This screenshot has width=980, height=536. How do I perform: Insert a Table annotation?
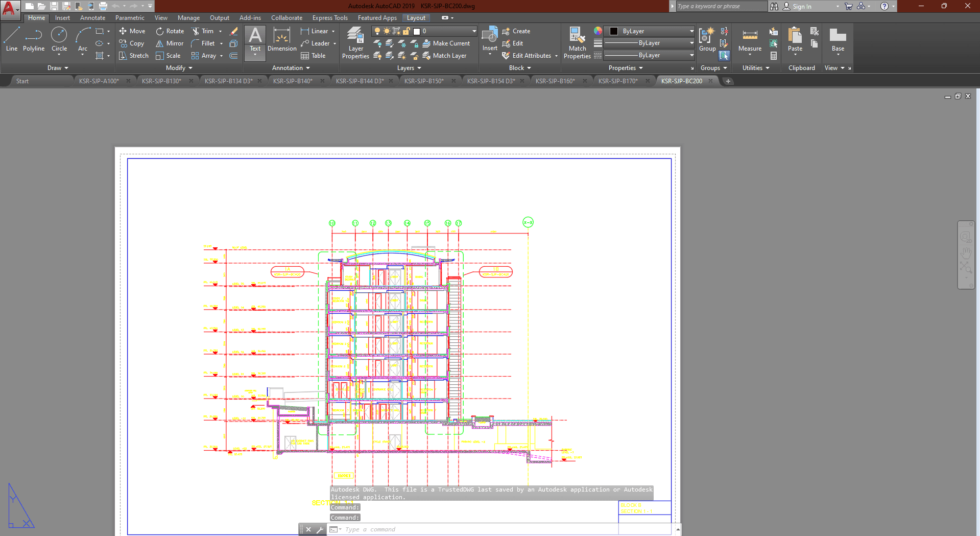tap(313, 56)
